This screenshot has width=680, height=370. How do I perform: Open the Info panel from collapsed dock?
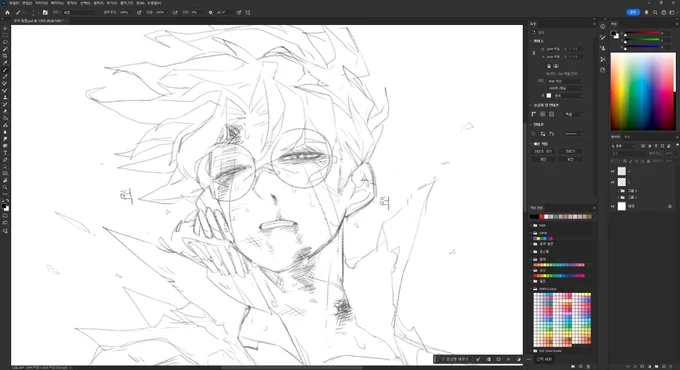(603, 27)
